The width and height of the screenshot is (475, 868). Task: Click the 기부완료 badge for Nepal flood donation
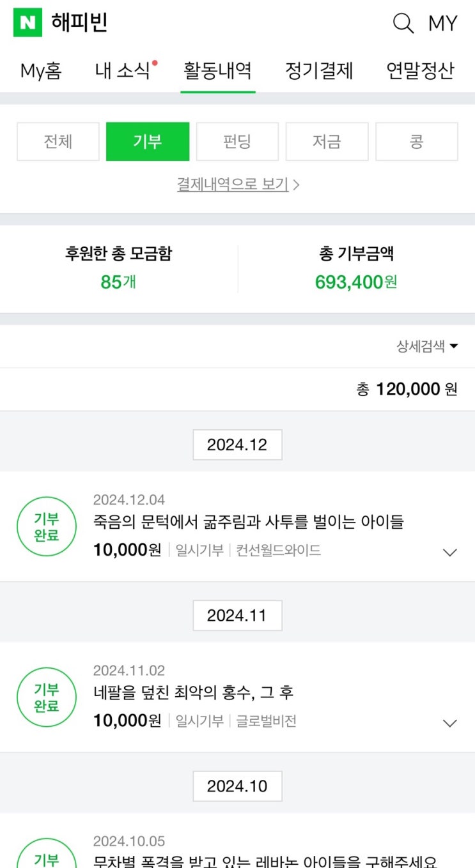pyautogui.click(x=46, y=697)
